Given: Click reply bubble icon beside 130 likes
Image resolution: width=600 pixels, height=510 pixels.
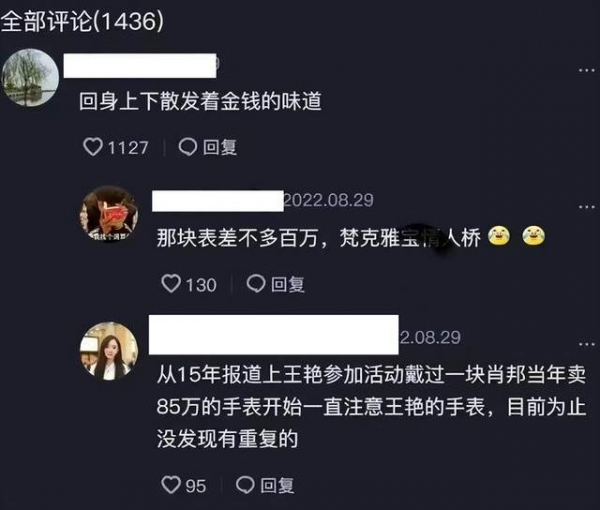Looking at the screenshot, I should (256, 284).
